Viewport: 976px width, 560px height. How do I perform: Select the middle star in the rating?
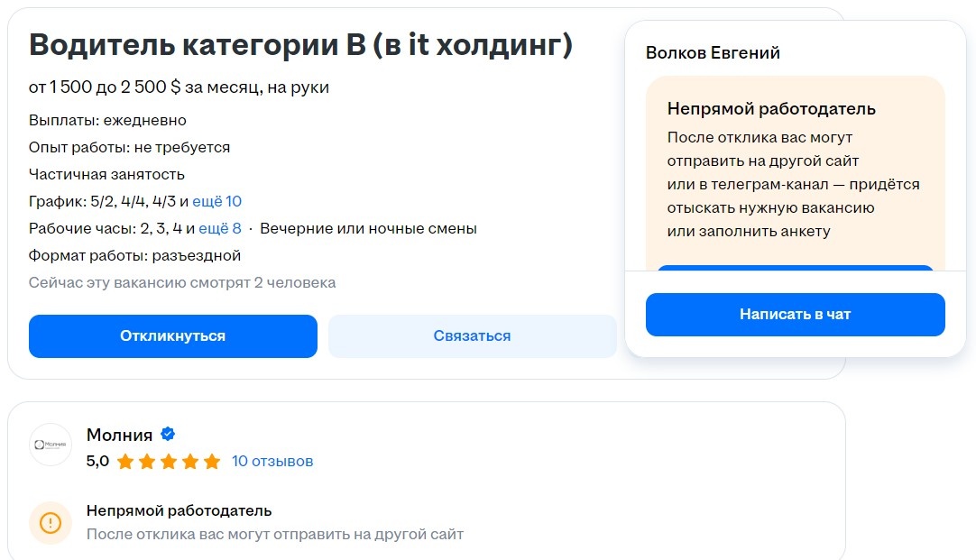[166, 461]
